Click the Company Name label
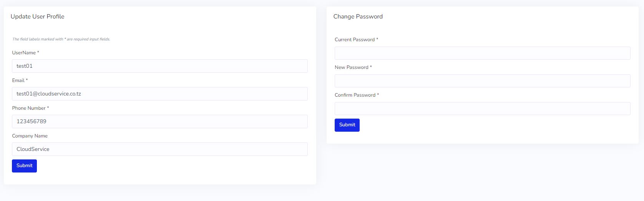This screenshot has width=644, height=201. point(30,136)
